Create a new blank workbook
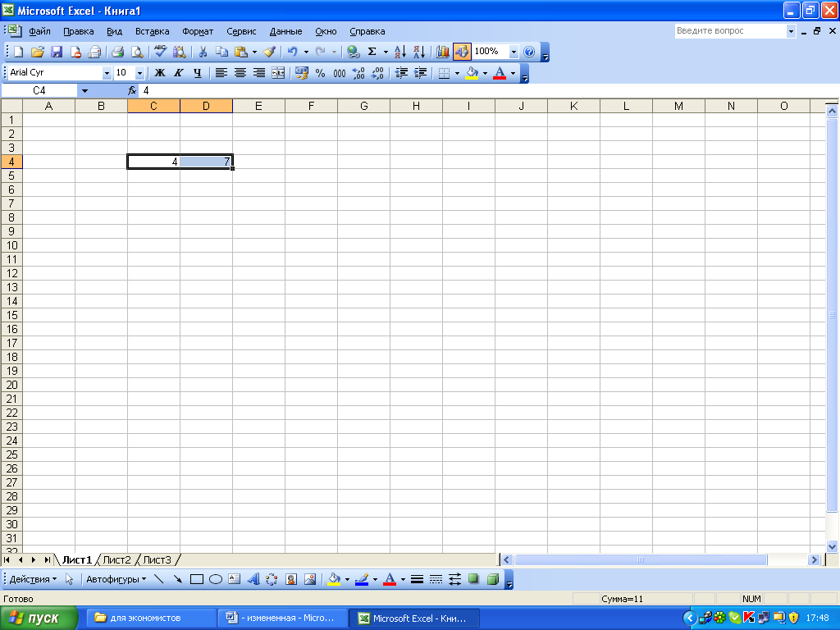Viewport: 840px width, 630px height. [x=19, y=52]
